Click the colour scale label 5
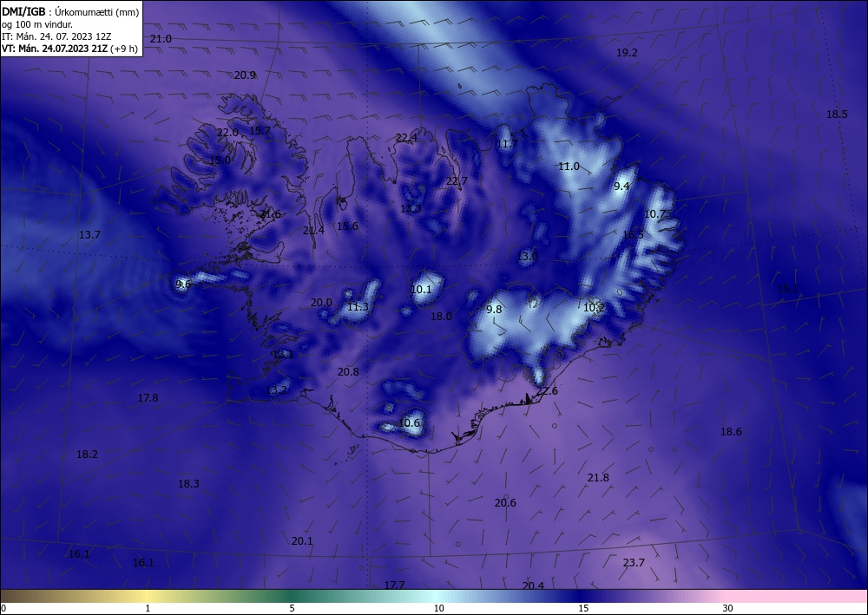 [292, 609]
